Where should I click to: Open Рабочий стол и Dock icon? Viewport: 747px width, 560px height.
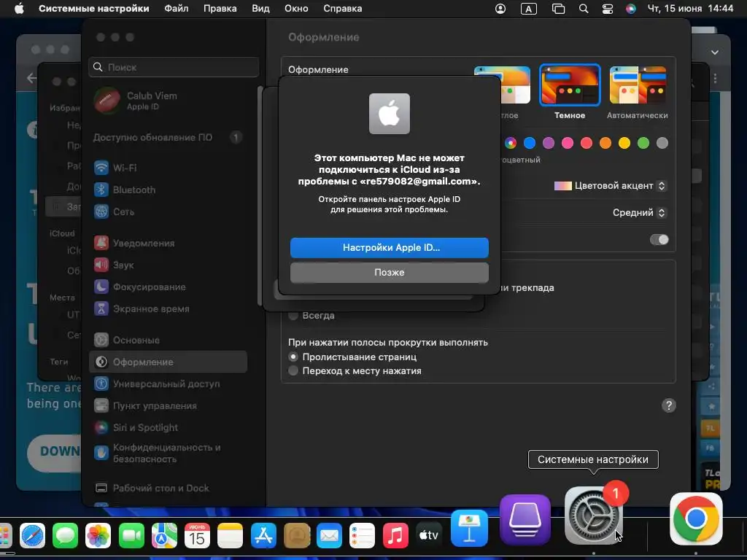101,488
